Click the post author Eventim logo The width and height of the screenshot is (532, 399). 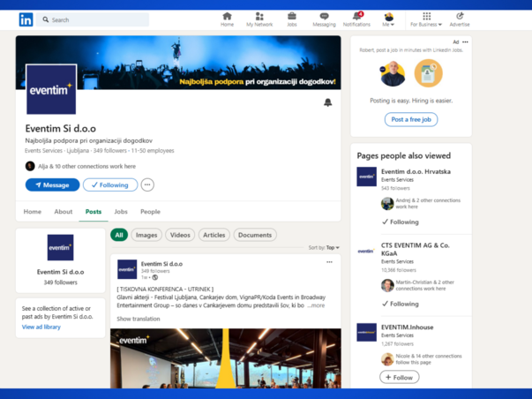point(127,269)
